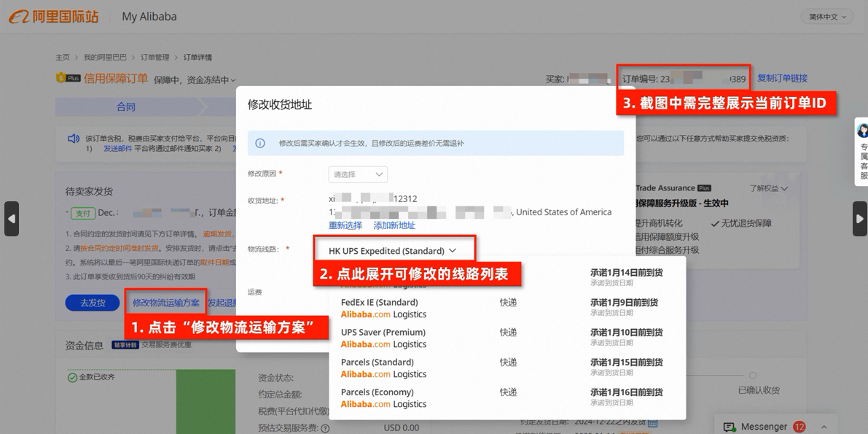Click the help icon beside 预估交易服务费
868x434 pixels.
[325, 428]
